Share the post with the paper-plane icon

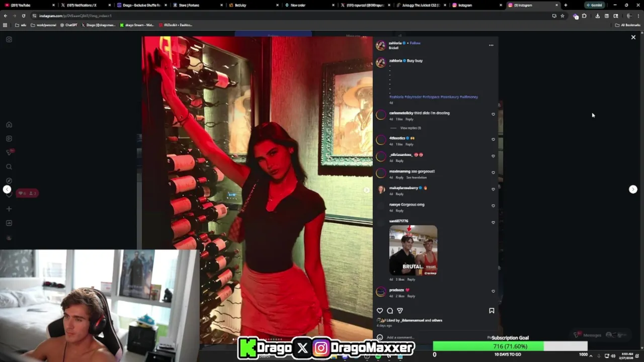(400, 311)
